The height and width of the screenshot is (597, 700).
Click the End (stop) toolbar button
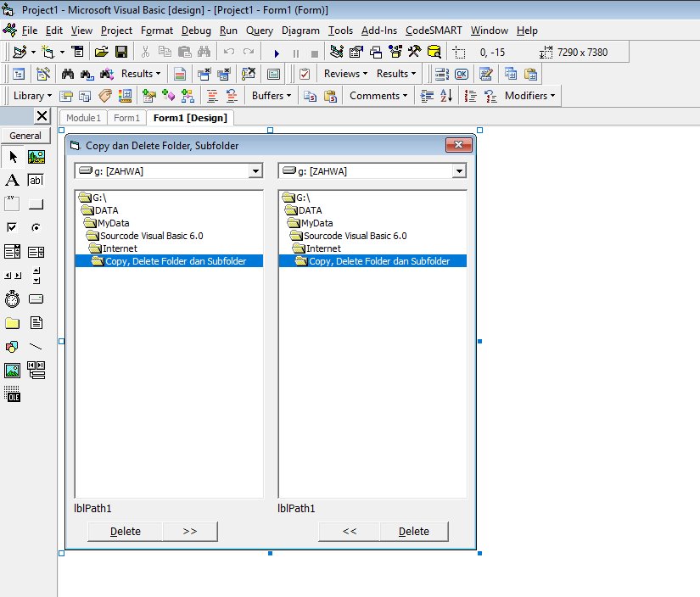point(315,53)
